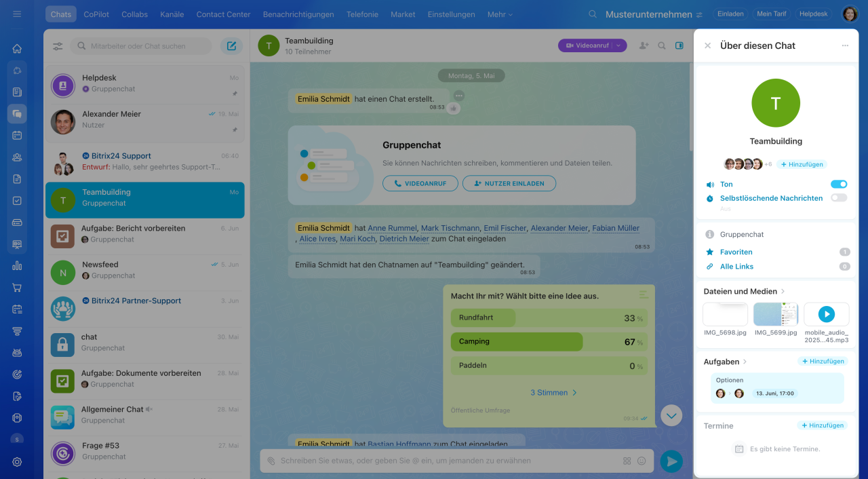Screen dimensions: 868x479
Task: Send the message with the blue arrow button
Action: pyautogui.click(x=671, y=461)
